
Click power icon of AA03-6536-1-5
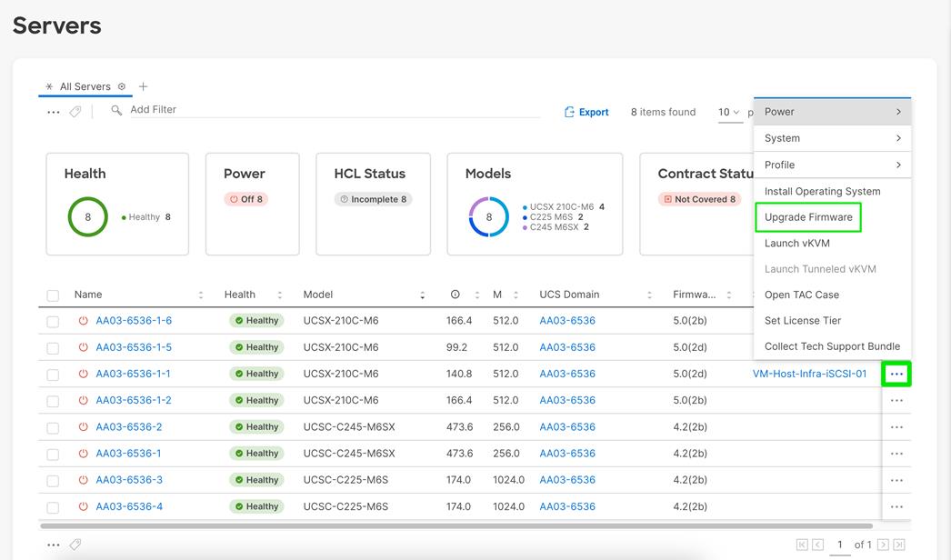[x=83, y=347]
